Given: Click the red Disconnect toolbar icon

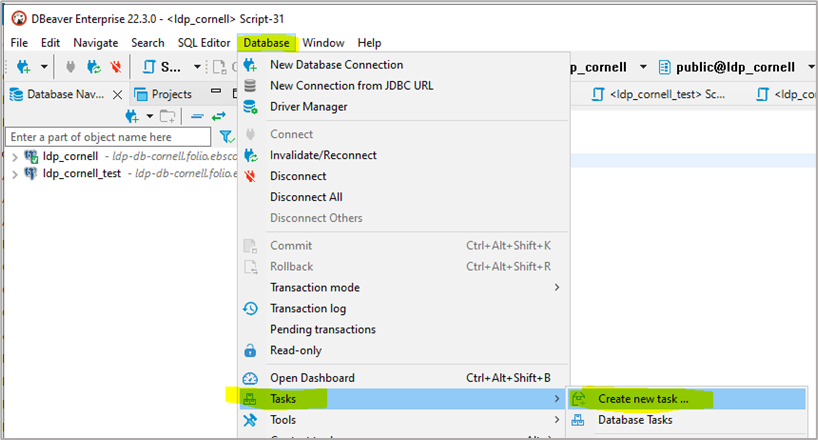Looking at the screenshot, I should pyautogui.click(x=116, y=67).
